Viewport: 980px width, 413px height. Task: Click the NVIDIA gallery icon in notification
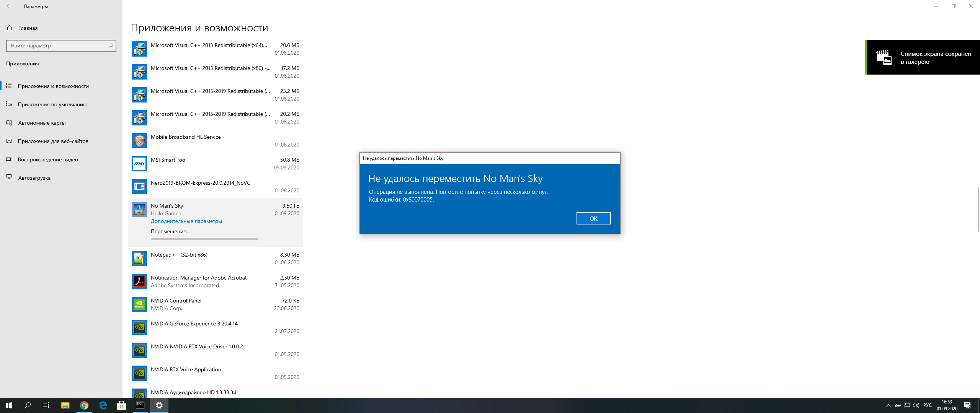coord(884,57)
